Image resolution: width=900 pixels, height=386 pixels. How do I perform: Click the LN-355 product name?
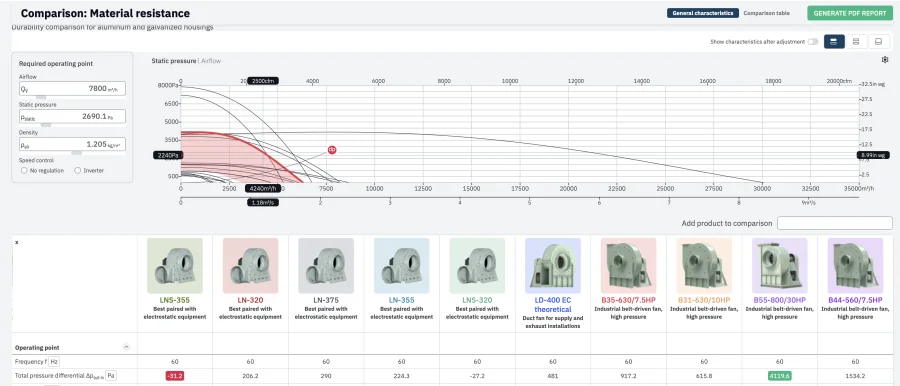point(402,300)
